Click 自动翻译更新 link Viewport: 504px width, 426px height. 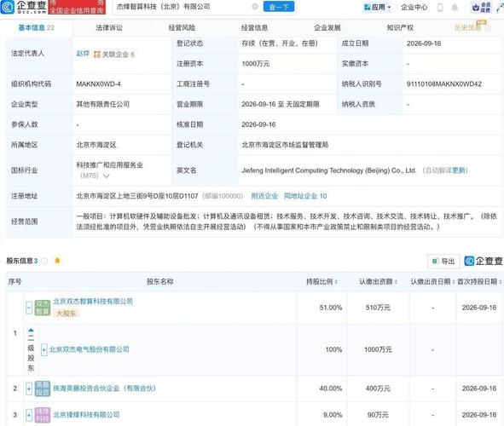[x=445, y=170]
